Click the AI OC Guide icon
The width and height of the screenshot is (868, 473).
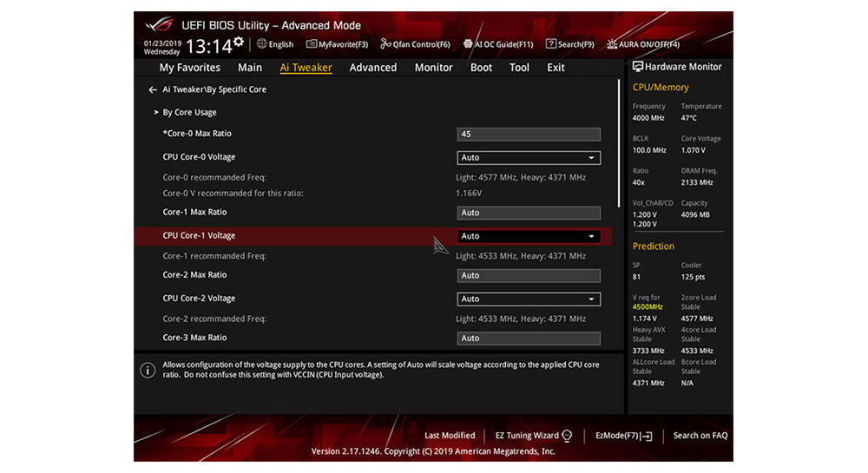coord(468,43)
